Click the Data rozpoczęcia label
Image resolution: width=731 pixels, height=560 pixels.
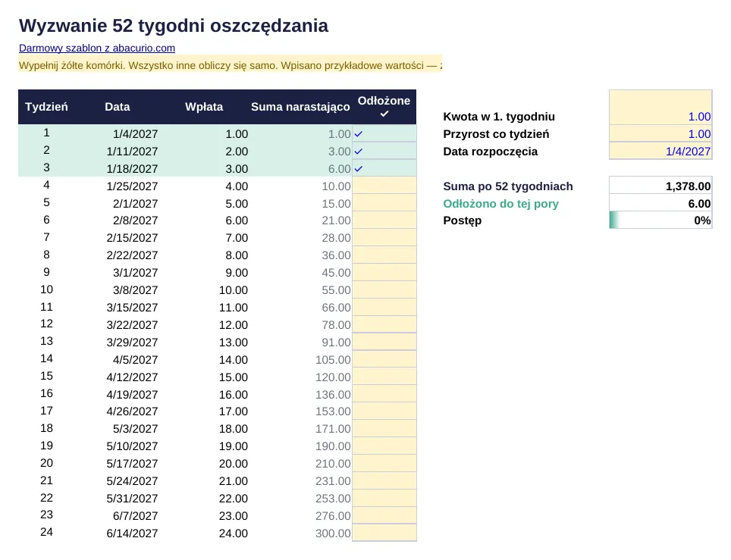(491, 152)
